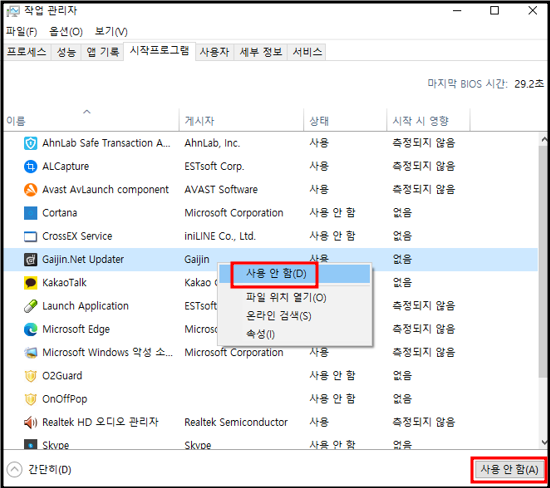Select the Realtek HD 오디오 관리자 name
This screenshot has width=550, height=488.
click(x=100, y=422)
